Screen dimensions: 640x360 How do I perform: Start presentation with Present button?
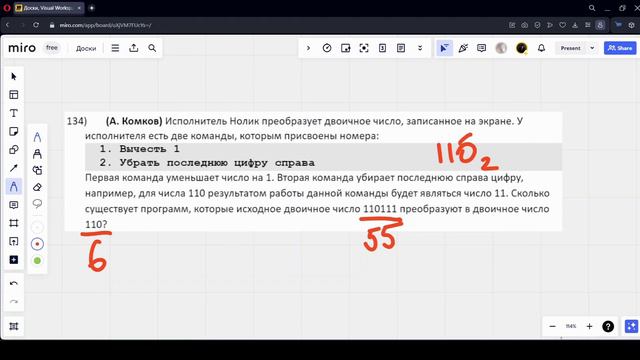pos(570,48)
